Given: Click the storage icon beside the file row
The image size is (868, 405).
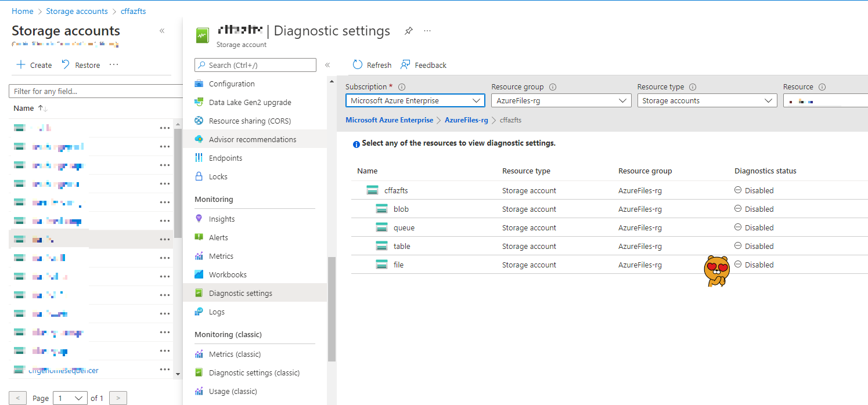Looking at the screenshot, I should pos(381,265).
